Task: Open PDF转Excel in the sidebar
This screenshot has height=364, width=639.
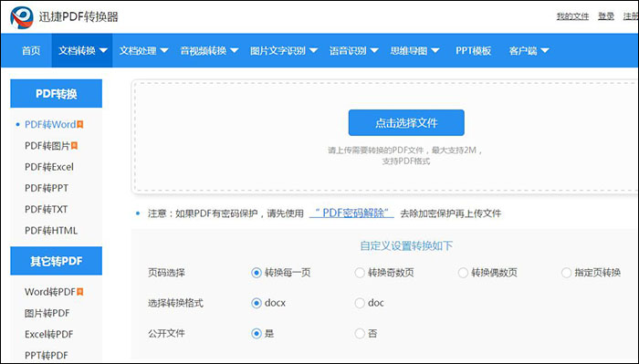Action: pos(49,167)
